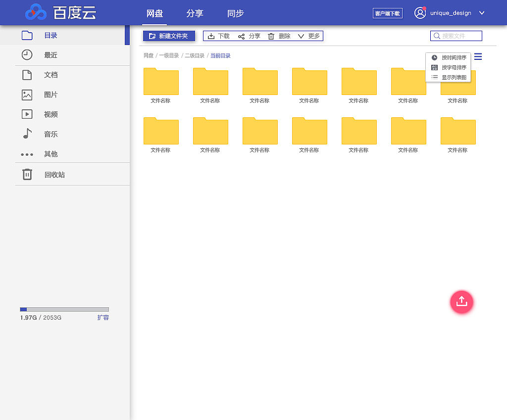The width and height of the screenshot is (507, 420).
Task: Select the fourth folder in top row
Action: pyautogui.click(x=309, y=82)
